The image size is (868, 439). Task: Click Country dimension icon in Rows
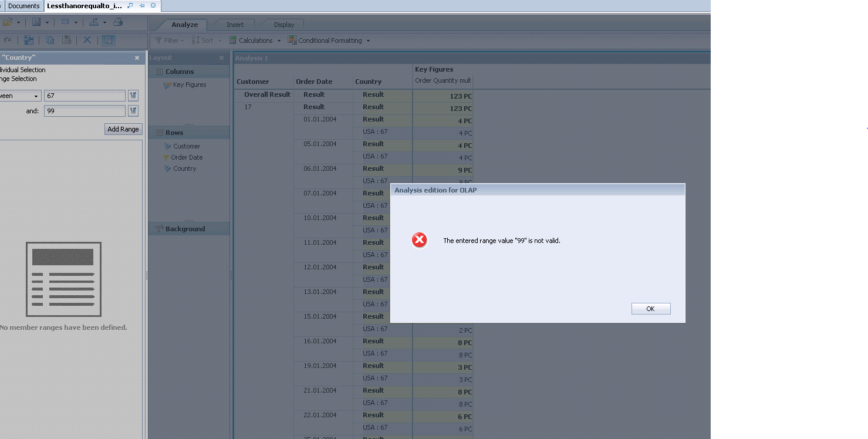click(168, 168)
